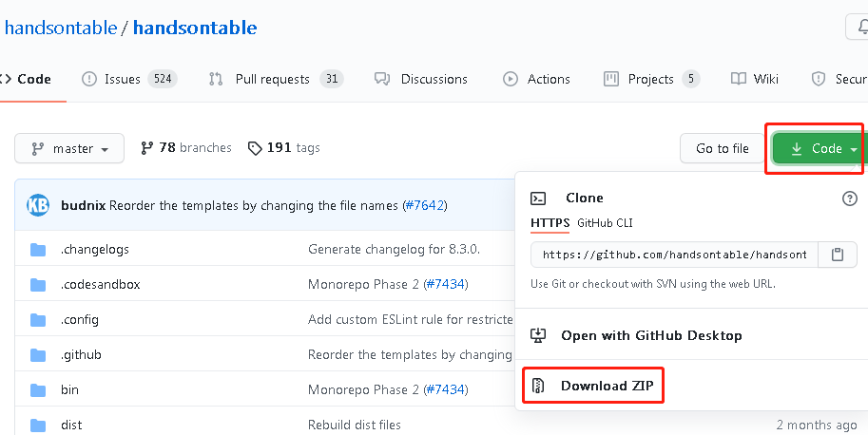Click the GitHub Desktop download icon
Screen dimensions: 868x435
tap(538, 335)
